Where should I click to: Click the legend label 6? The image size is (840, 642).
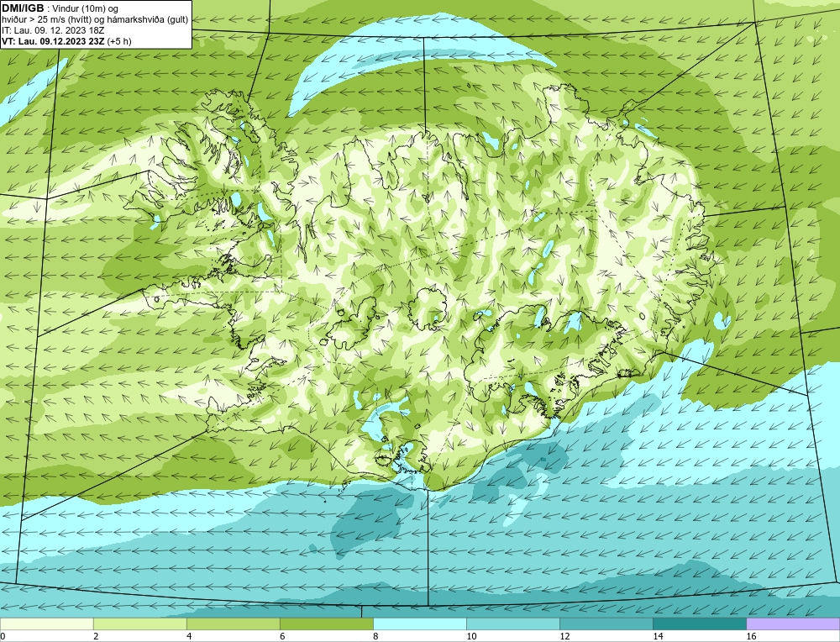tap(282, 636)
